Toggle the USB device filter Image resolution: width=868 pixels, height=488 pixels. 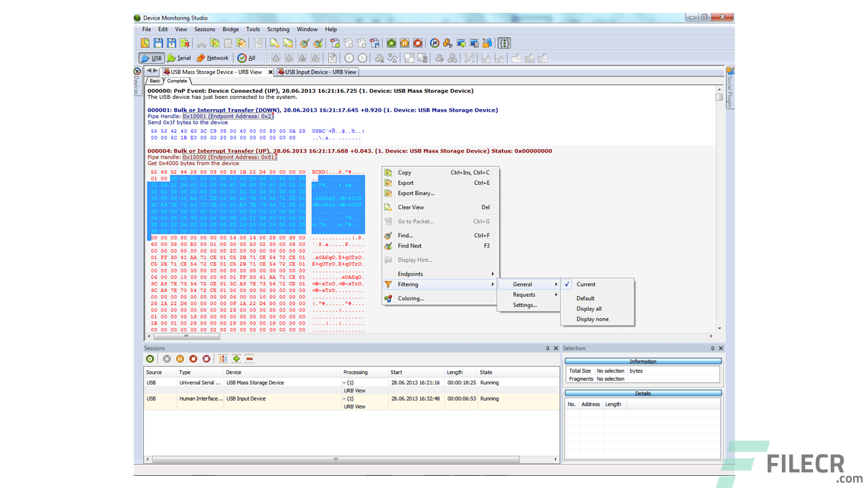point(151,58)
